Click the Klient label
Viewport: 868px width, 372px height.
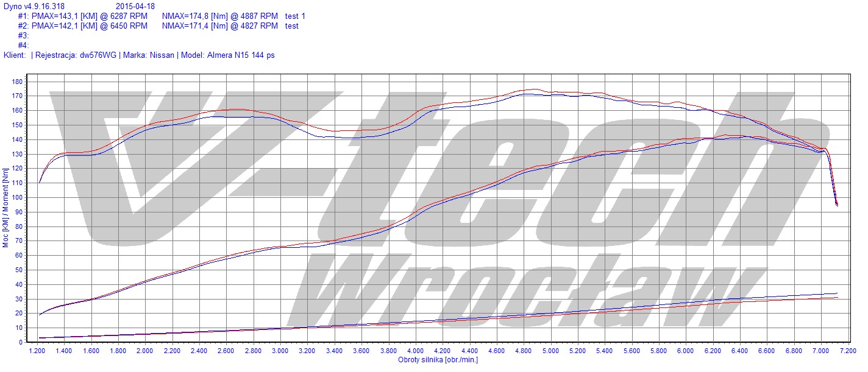(x=14, y=55)
